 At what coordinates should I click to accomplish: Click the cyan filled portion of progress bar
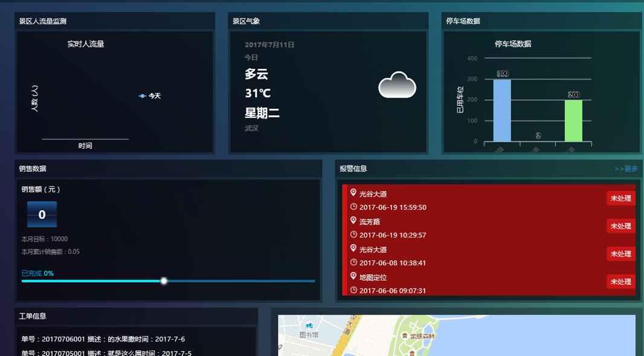91,281
